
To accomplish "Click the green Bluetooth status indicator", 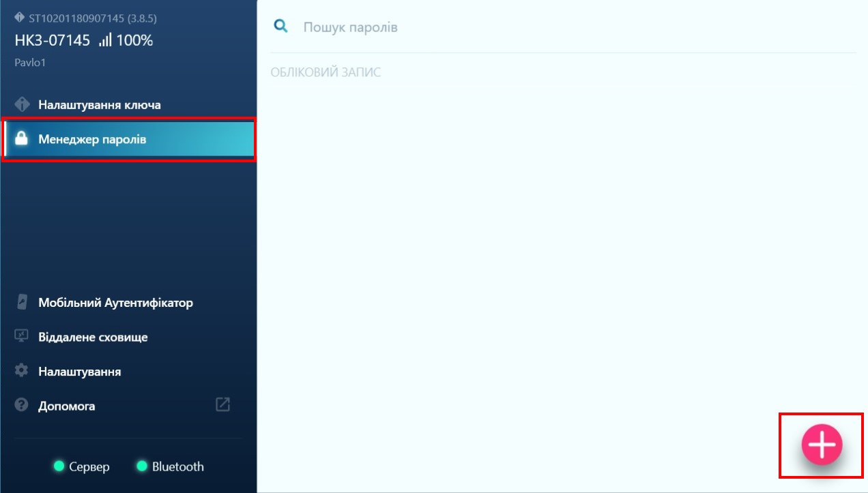I will click(x=142, y=466).
